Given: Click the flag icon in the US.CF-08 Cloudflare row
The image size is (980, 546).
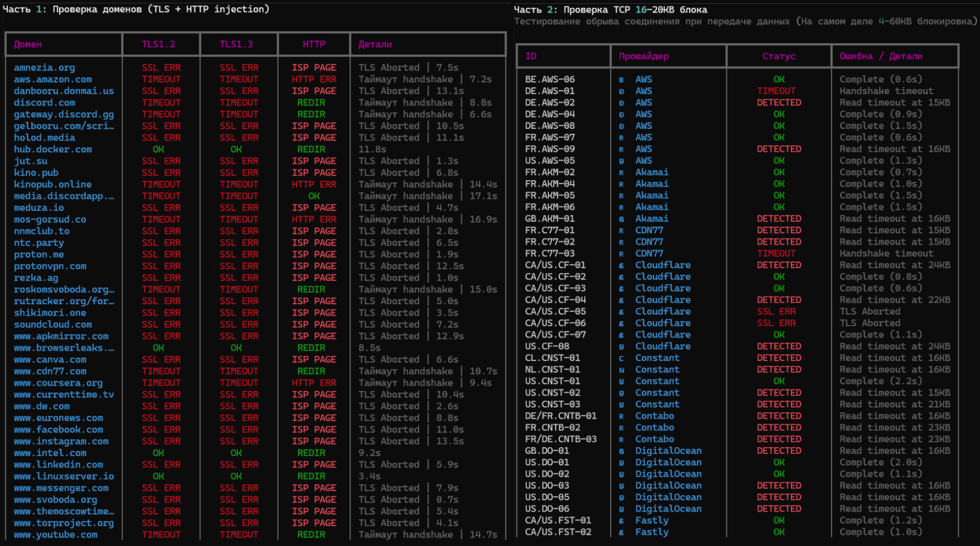Looking at the screenshot, I should pos(621,347).
